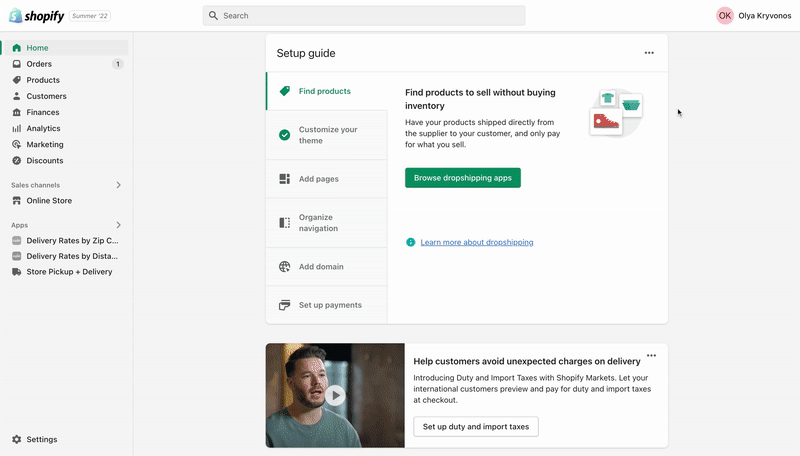Click the Store Pickup + Delivery truck icon
Screen dimensions: 800x456
[x=16, y=272]
